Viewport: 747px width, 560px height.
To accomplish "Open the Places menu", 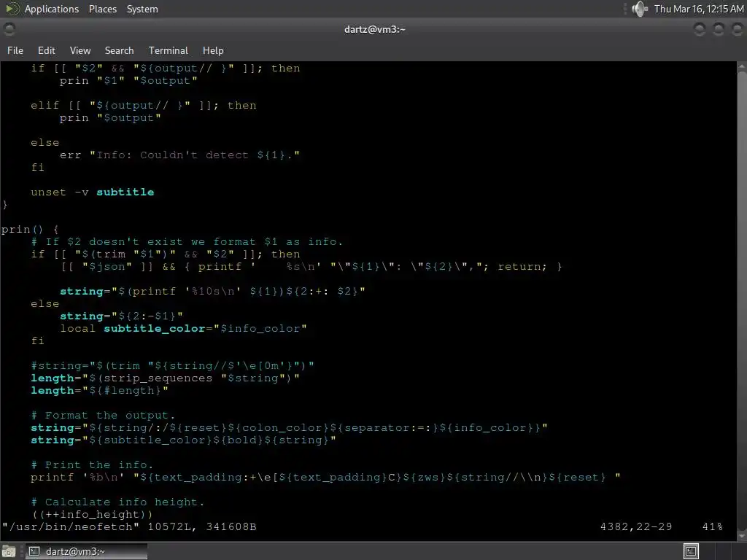I will [102, 9].
